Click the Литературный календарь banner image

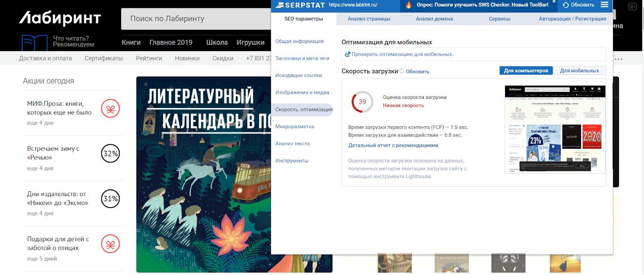click(204, 174)
